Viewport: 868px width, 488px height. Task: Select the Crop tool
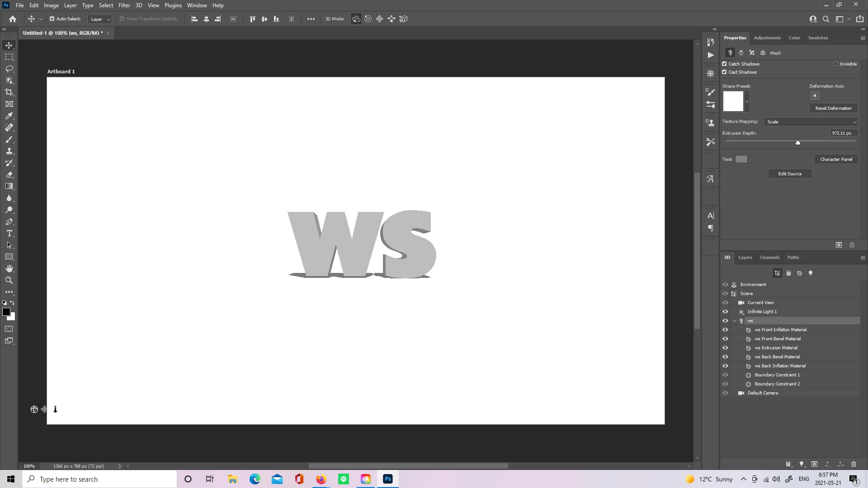pos(9,92)
